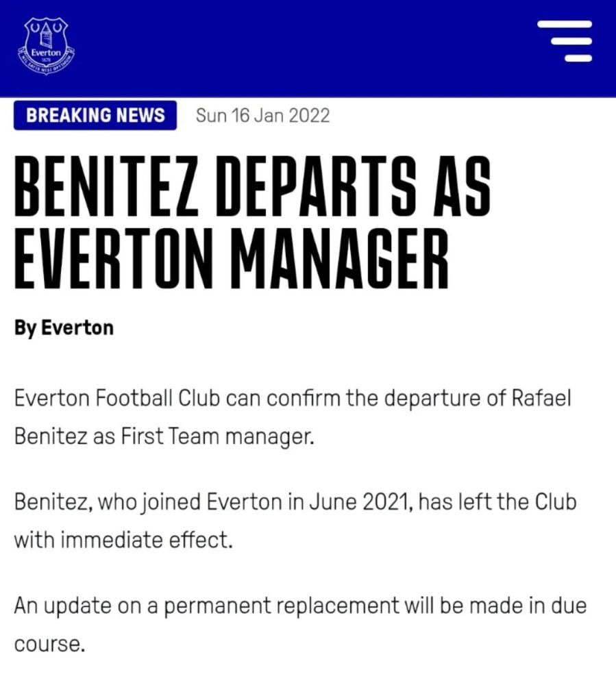Click the date Sun 16 Jan 2022
Screen dimensions: 616x685
pyautogui.click(x=263, y=116)
